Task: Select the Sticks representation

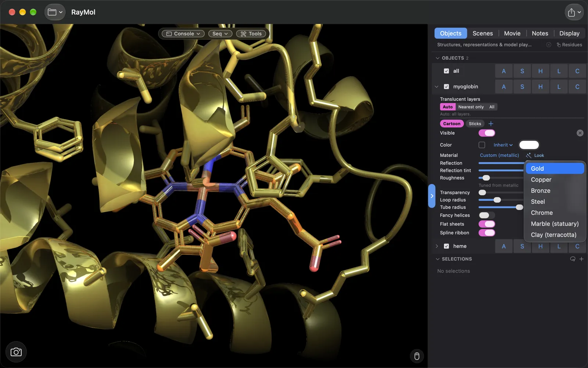Action: (475, 124)
